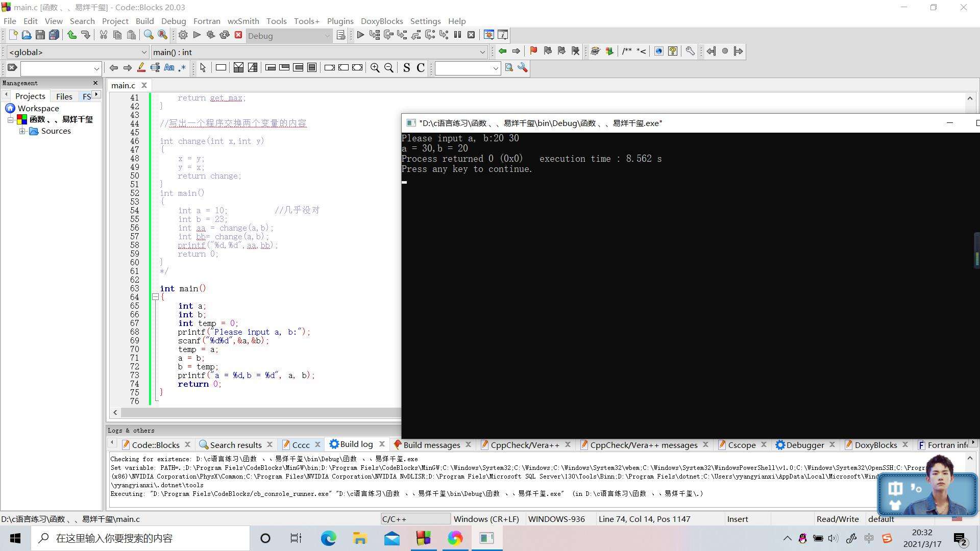The height and width of the screenshot is (551, 980).
Task: Expand the Sources folder tree node
Action: (x=22, y=131)
